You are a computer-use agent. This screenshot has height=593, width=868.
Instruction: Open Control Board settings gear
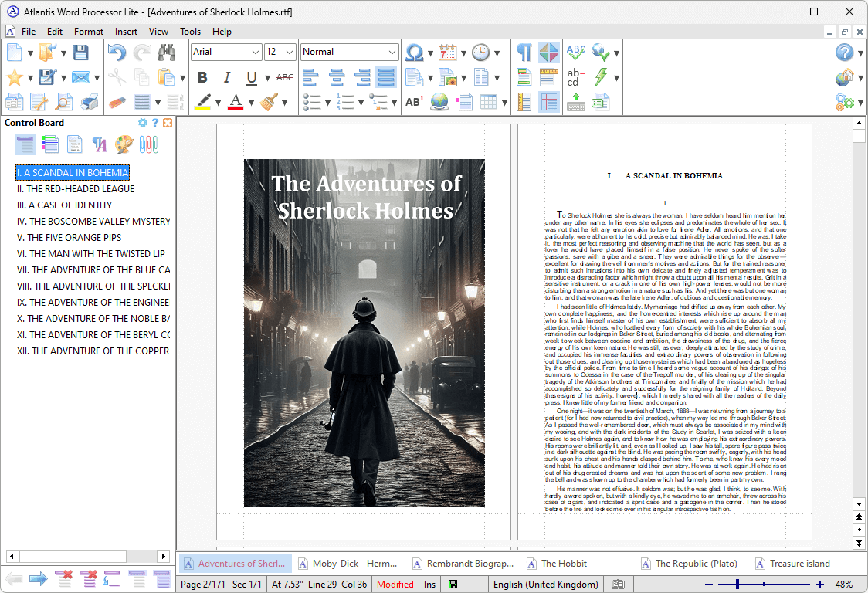142,122
